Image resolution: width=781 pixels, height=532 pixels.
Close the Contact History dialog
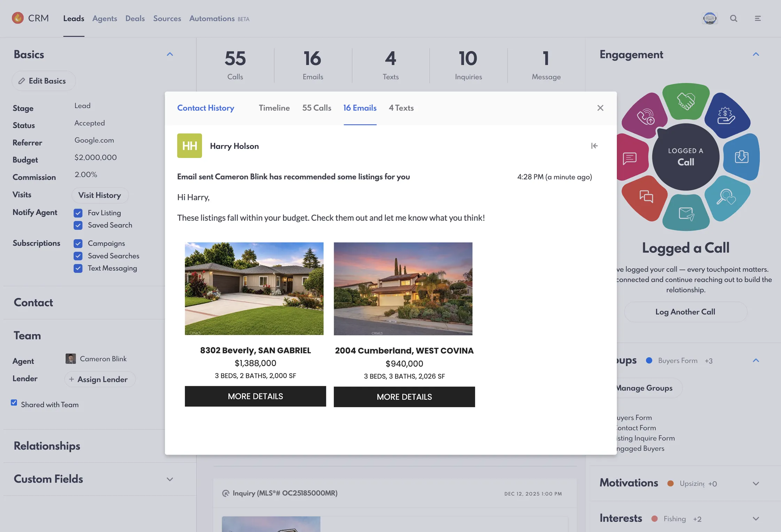600,108
